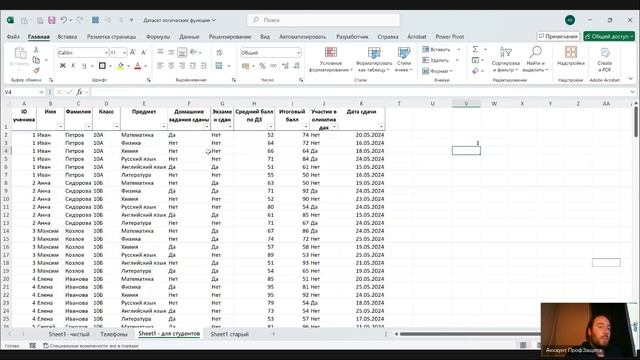
Task: Apply percent style to the cell
Action: pyautogui.click(x=262, y=66)
